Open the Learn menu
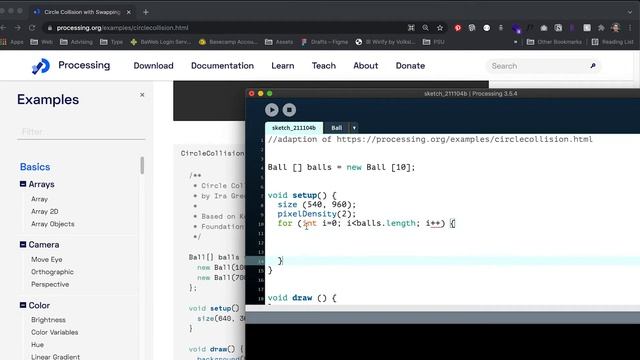This screenshot has height=360, width=640. [283, 66]
